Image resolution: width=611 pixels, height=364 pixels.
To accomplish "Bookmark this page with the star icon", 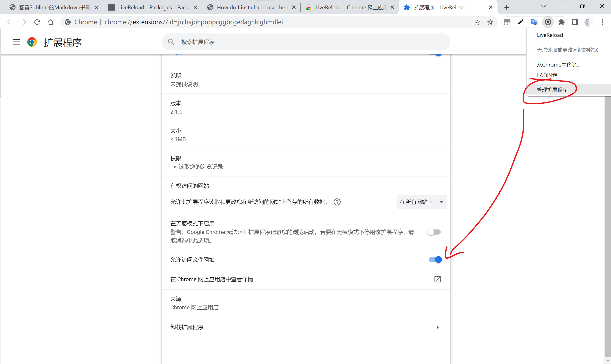I will tap(490, 22).
